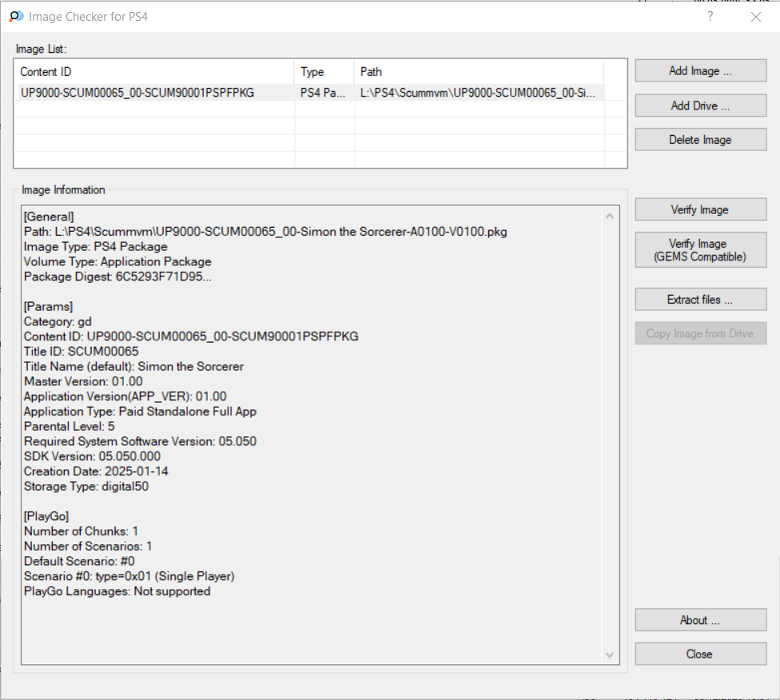Click 'Scenario #0: type=0x01 (Single Player)'
The width and height of the screenshot is (780, 700).
(x=129, y=575)
